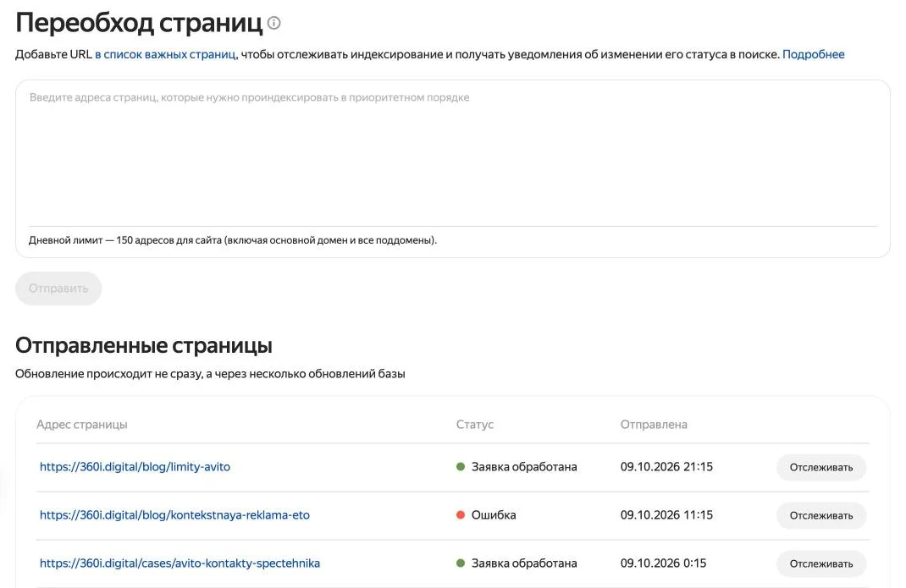Click the Переобход страниц page title
The image size is (906, 588).
click(x=139, y=23)
